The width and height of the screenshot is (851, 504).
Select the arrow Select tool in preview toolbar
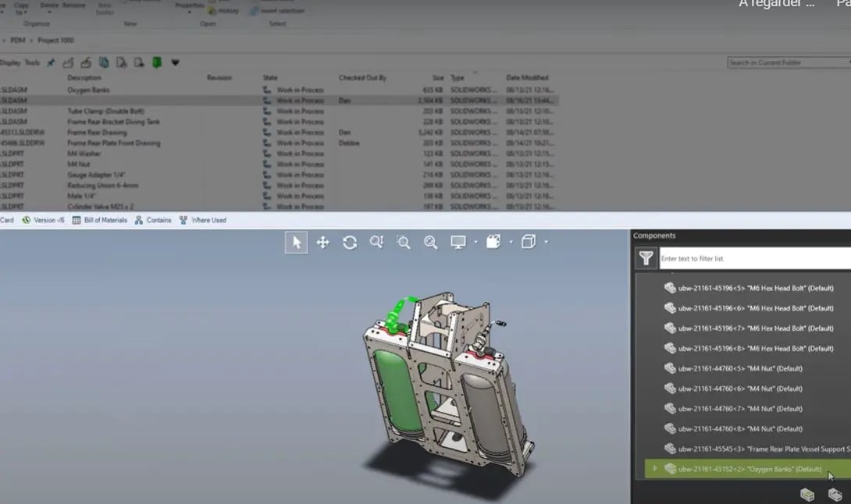coord(297,243)
